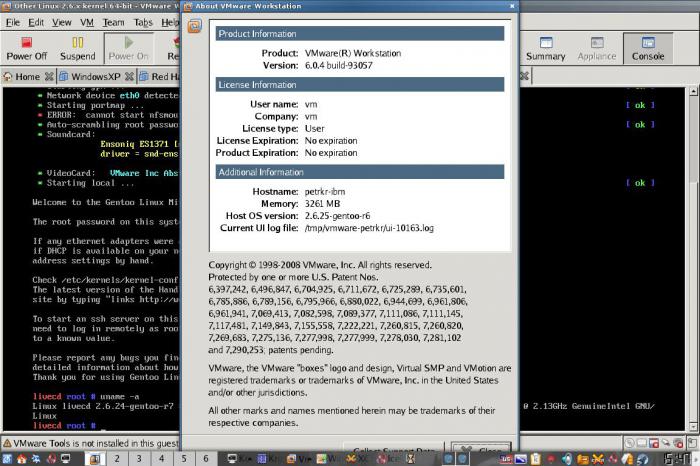The image size is (700, 466).
Task: Click the Appliance view icon
Action: pyautogui.click(x=597, y=42)
